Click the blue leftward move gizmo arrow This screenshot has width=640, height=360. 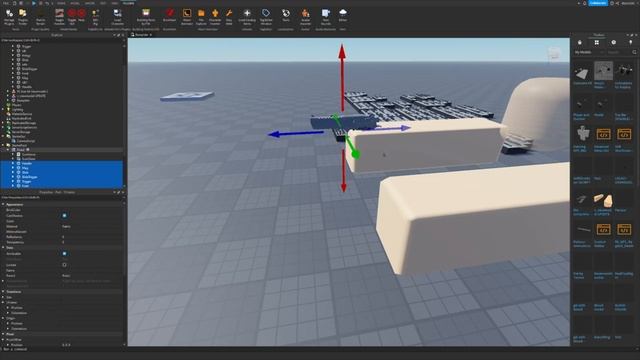(x=296, y=133)
